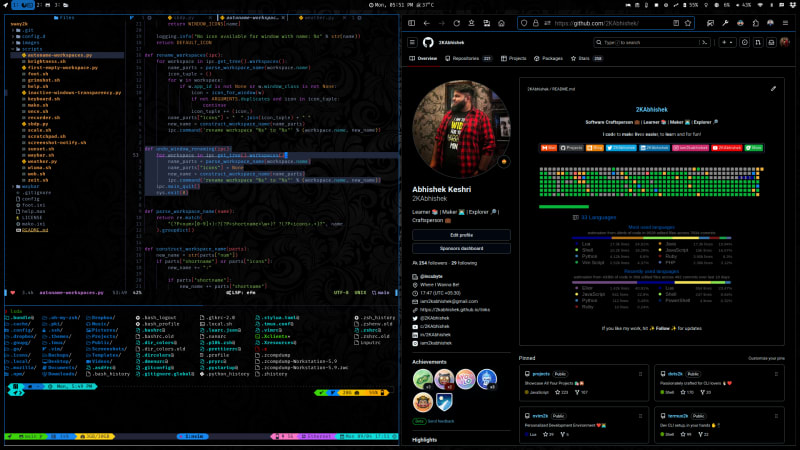Open the Projects tab
Image resolution: width=800 pixels, height=450 pixels.
pos(513,59)
